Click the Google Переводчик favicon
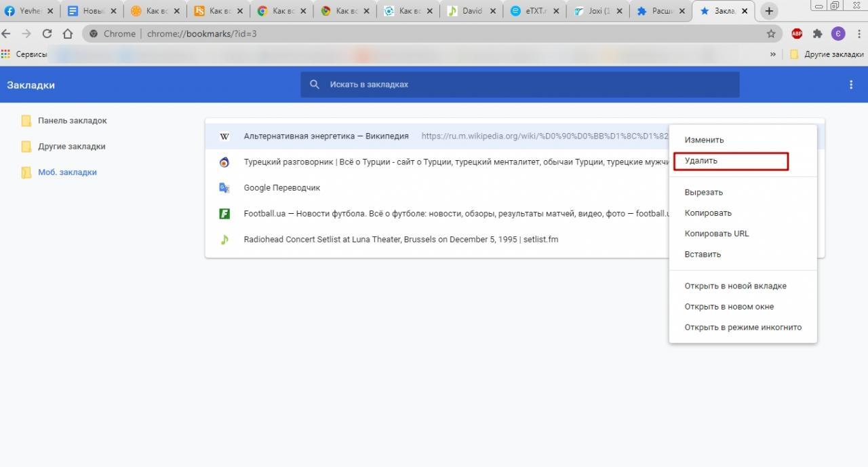Screen dimensions: 868x467 click(224, 188)
